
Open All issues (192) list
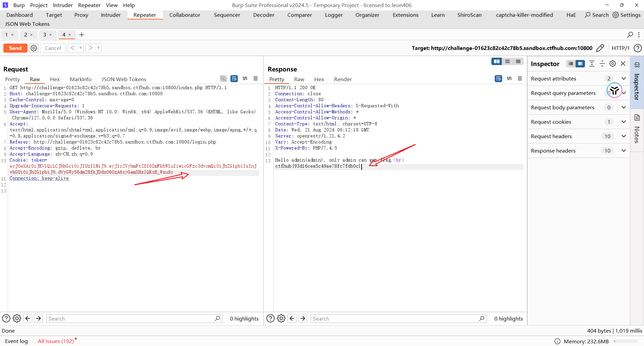(x=56, y=341)
